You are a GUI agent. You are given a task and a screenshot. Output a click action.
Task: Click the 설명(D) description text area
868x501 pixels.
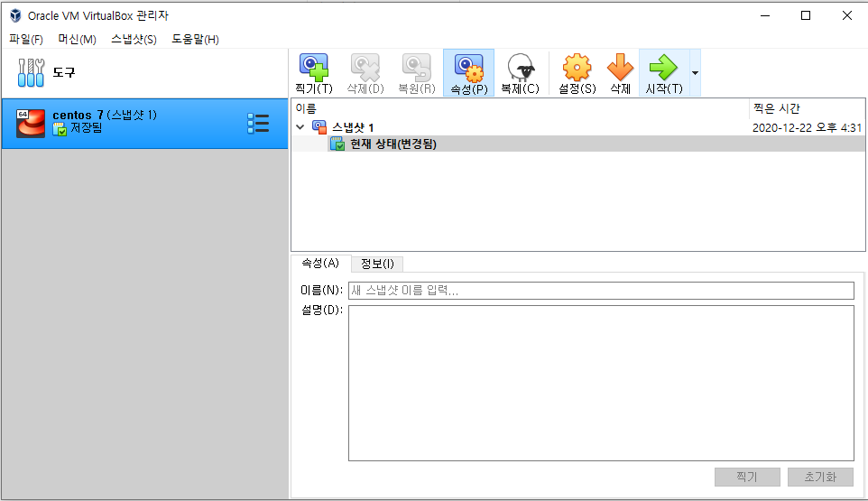click(601, 383)
